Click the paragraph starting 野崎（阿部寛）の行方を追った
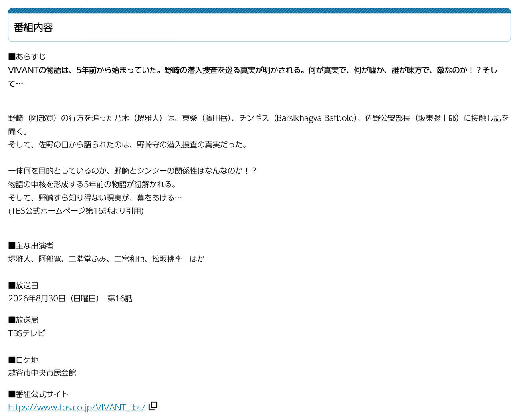Image resolution: width=519 pixels, height=420 pixels. 259,125
